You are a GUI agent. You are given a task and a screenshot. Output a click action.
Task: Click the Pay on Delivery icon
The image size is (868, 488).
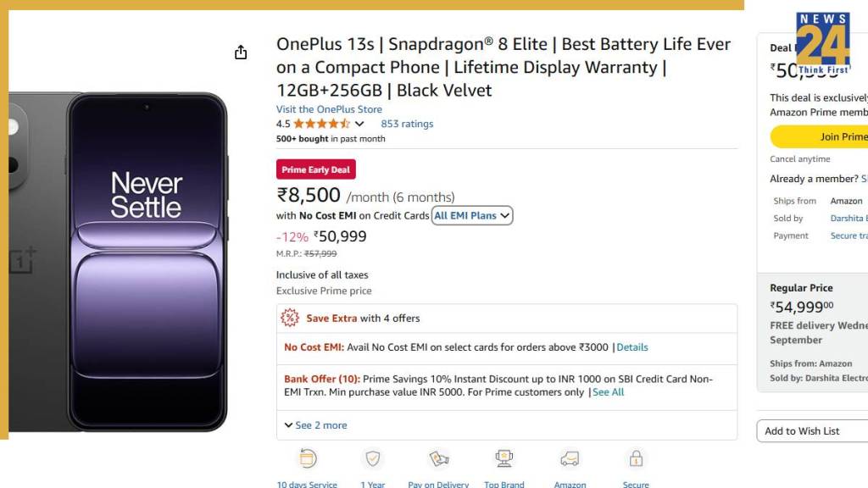(438, 459)
